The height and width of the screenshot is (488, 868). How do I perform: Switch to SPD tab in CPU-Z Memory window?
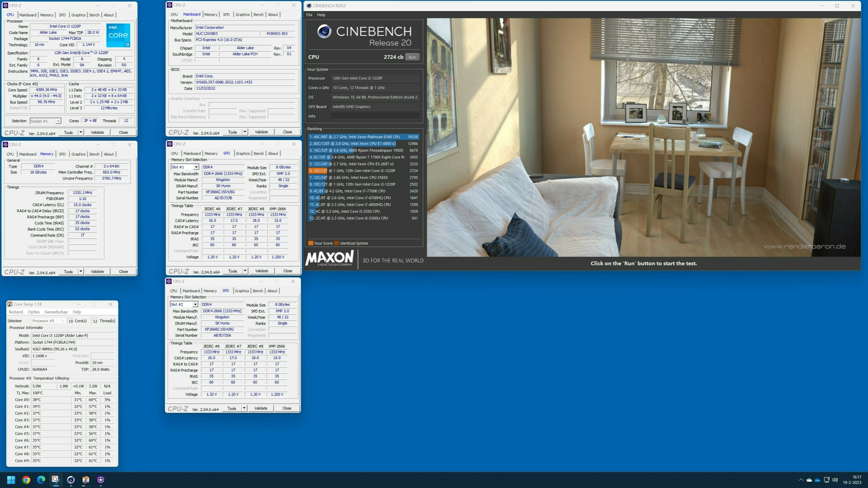pyautogui.click(x=62, y=154)
